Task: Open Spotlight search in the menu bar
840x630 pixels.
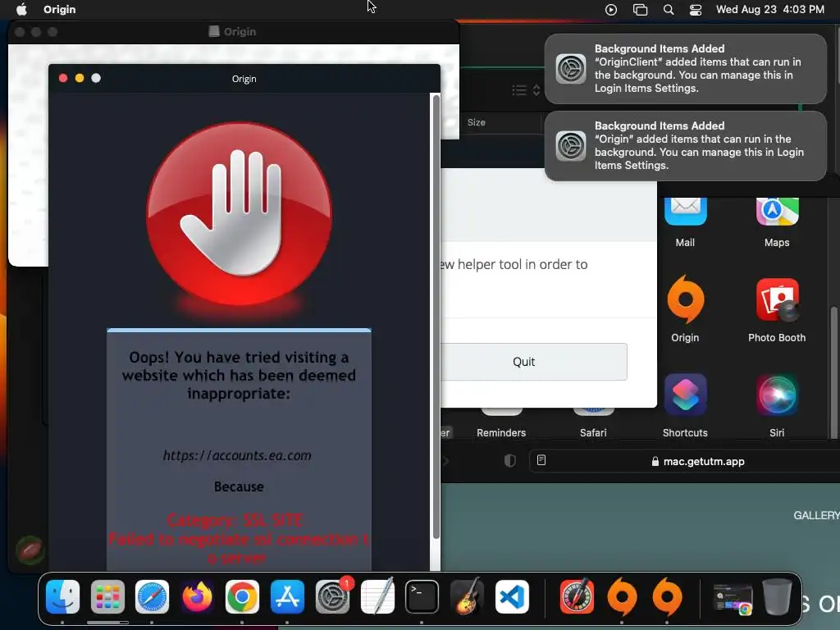Action: [x=668, y=10]
